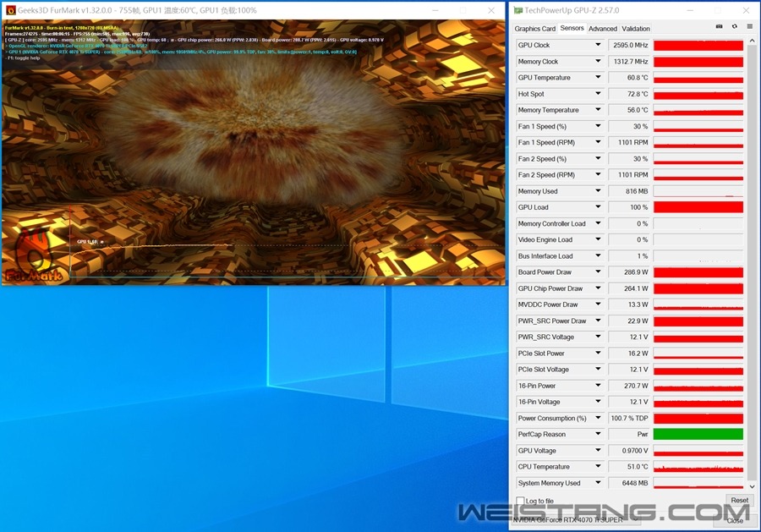Screen dimensions: 761x532
Task: Open the GPU Temperature sensor dropdown
Action: tap(598, 78)
